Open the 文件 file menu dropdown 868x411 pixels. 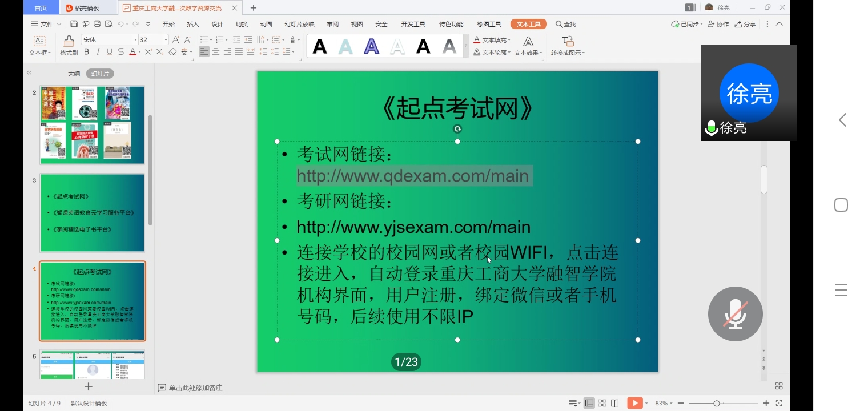[x=46, y=24]
